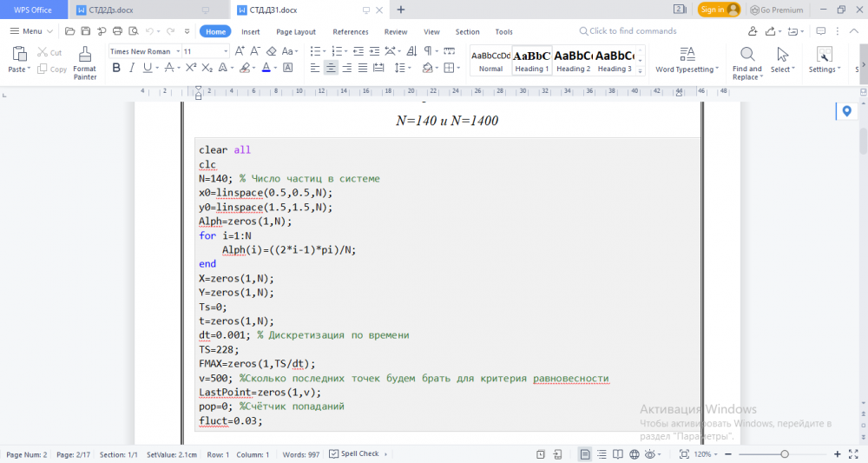Viewport: 868px width, 463px height.
Task: Toggle center alignment
Action: pyautogui.click(x=331, y=68)
